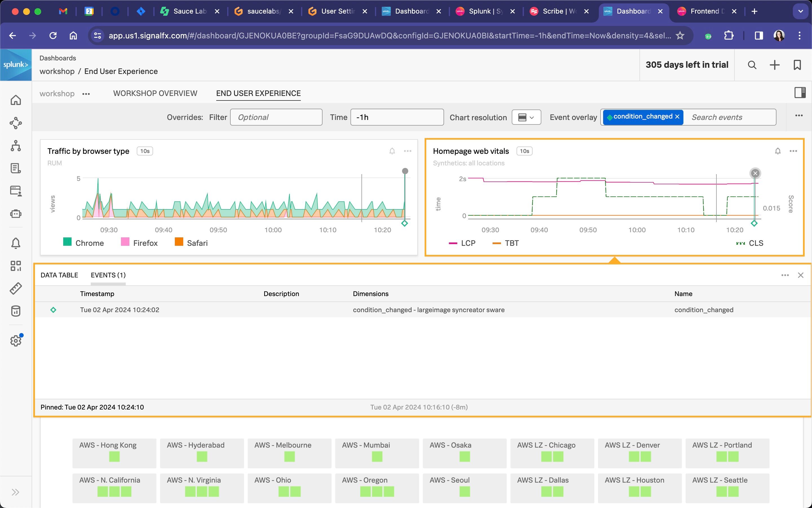Click the workshop breadcrumb link
812x508 pixels.
pyautogui.click(x=57, y=71)
